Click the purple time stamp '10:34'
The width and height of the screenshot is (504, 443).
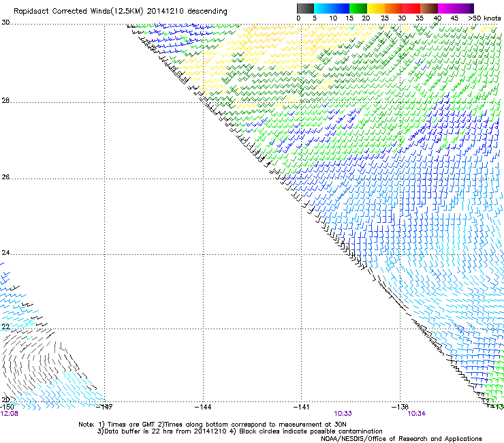pyautogui.click(x=417, y=414)
